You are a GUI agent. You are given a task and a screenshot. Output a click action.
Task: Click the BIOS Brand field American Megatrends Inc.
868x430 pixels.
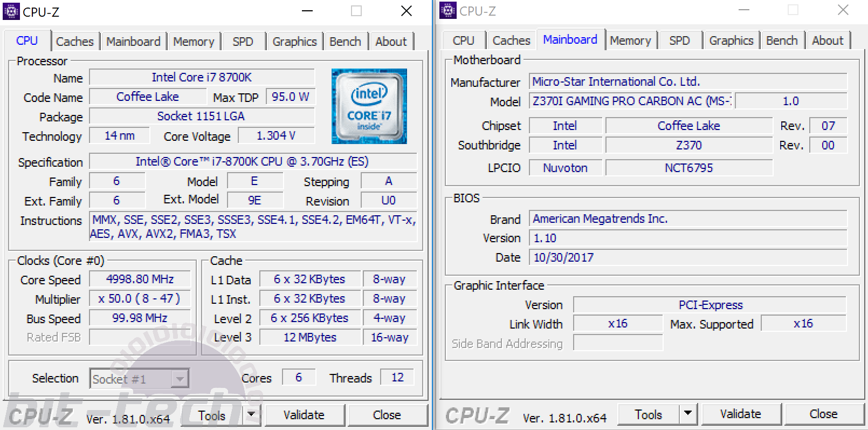[688, 219]
